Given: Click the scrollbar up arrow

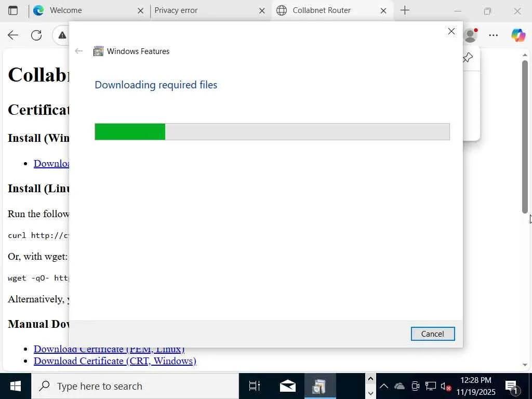Looking at the screenshot, I should pyautogui.click(x=525, y=55).
